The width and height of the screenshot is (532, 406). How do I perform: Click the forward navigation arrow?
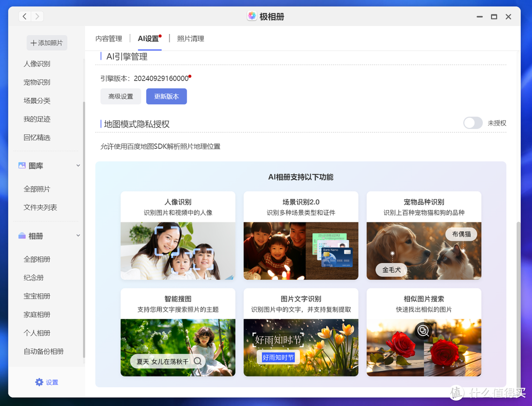point(37,17)
